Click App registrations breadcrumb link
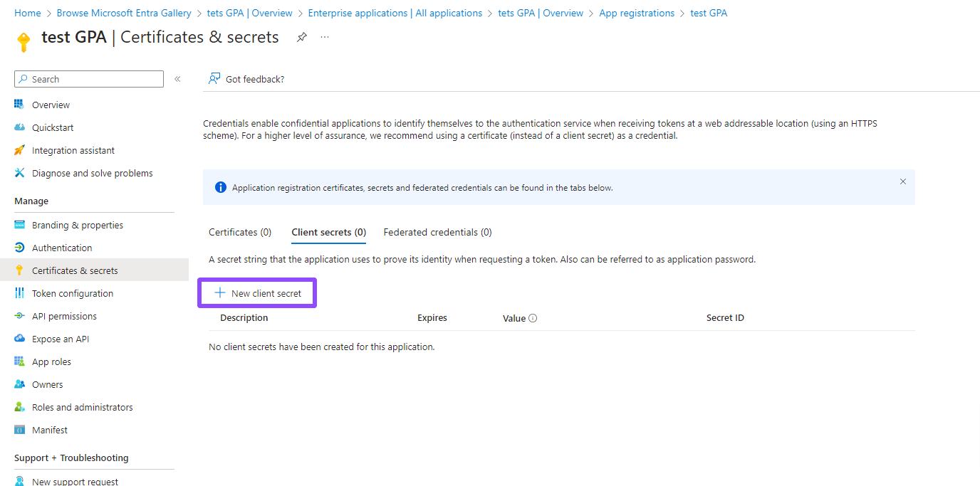 tap(637, 13)
